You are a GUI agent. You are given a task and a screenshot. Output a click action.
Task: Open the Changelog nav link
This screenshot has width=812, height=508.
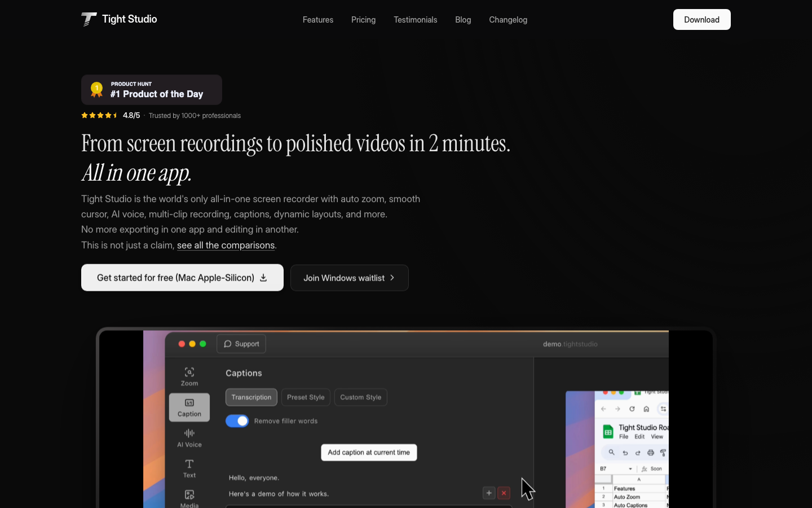point(508,20)
